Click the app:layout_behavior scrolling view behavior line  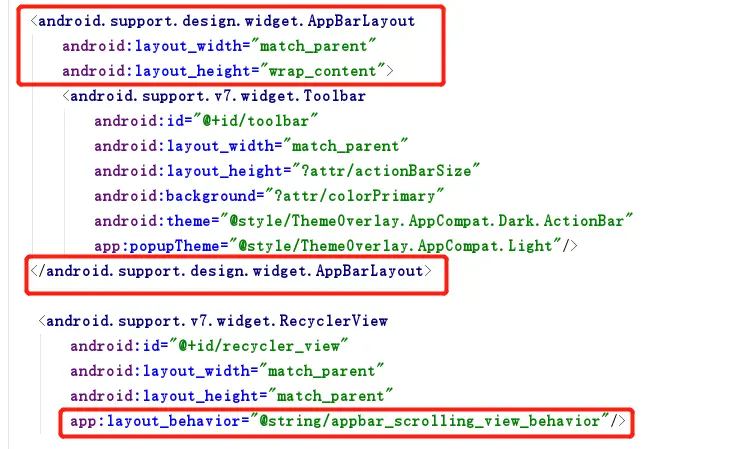tap(348, 421)
